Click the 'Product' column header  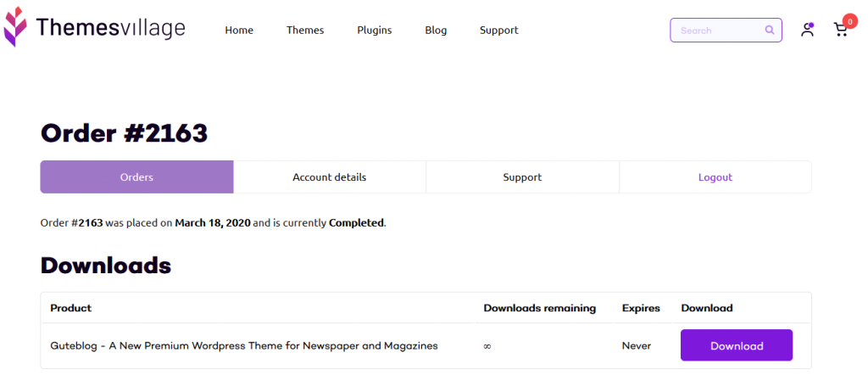[x=71, y=308]
